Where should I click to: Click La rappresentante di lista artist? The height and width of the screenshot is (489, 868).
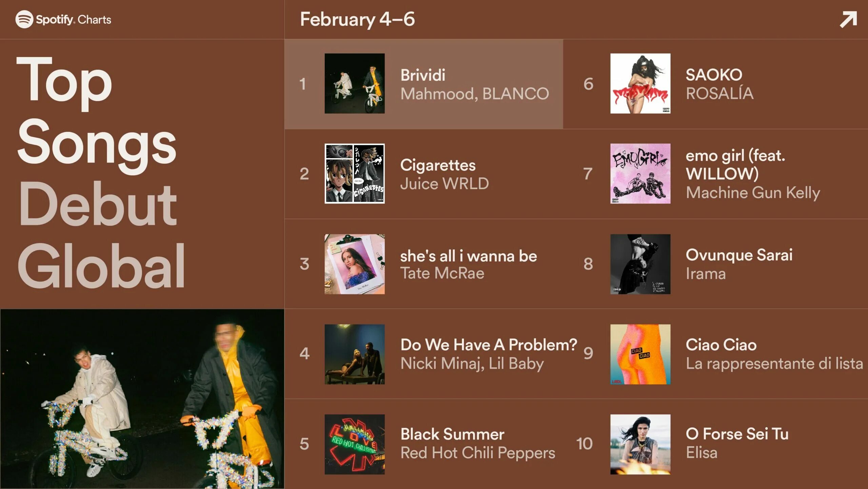point(774,364)
